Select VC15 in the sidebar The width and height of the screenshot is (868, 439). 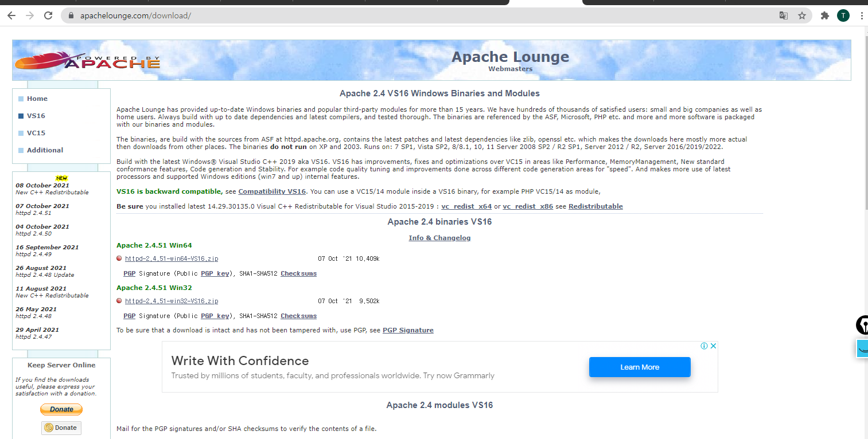pos(36,133)
